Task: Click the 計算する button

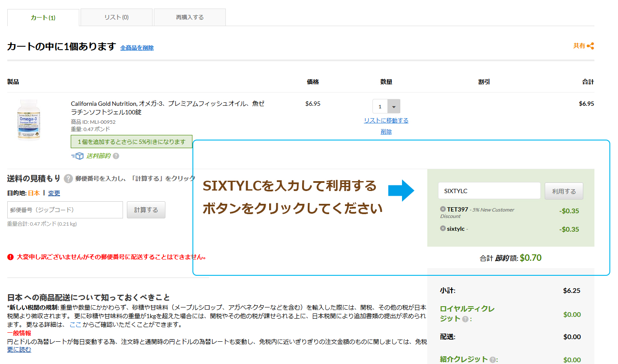Action: pyautogui.click(x=146, y=210)
